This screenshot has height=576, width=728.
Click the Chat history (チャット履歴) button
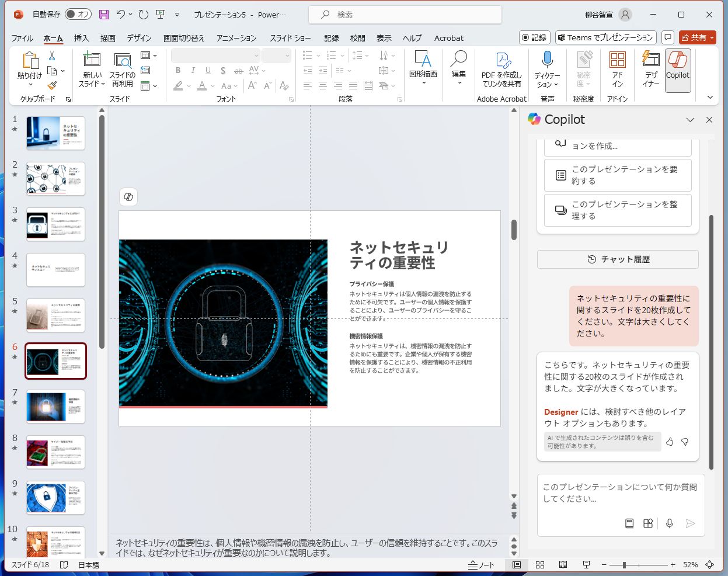618,259
